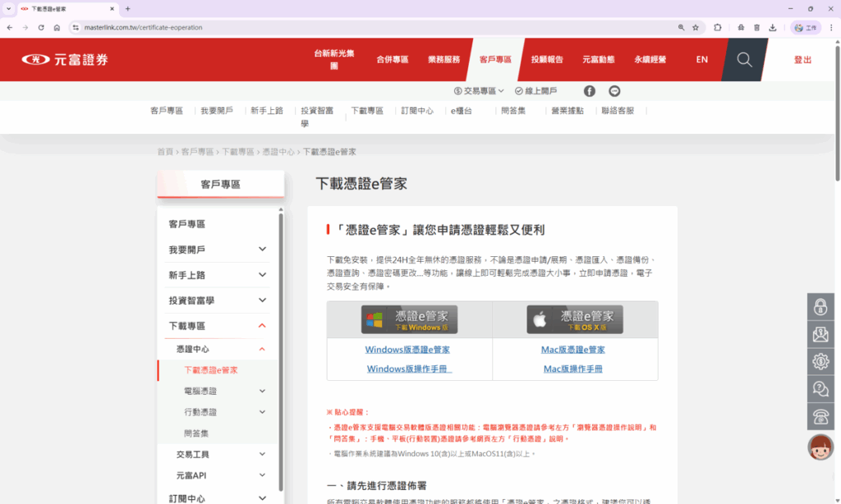Viewport: 841px width, 504px height.
Task: Select 投顧報告 in the top navigation
Action: pos(547,60)
